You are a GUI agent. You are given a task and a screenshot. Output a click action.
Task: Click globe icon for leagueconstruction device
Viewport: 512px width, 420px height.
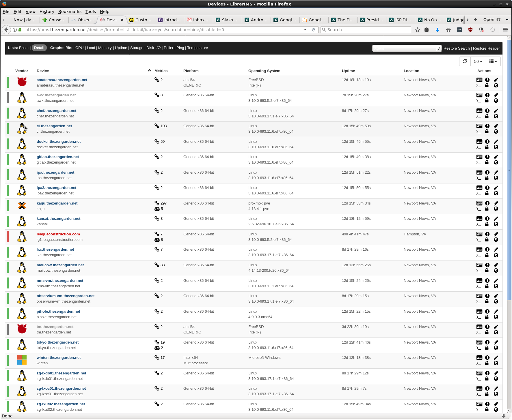(x=496, y=240)
